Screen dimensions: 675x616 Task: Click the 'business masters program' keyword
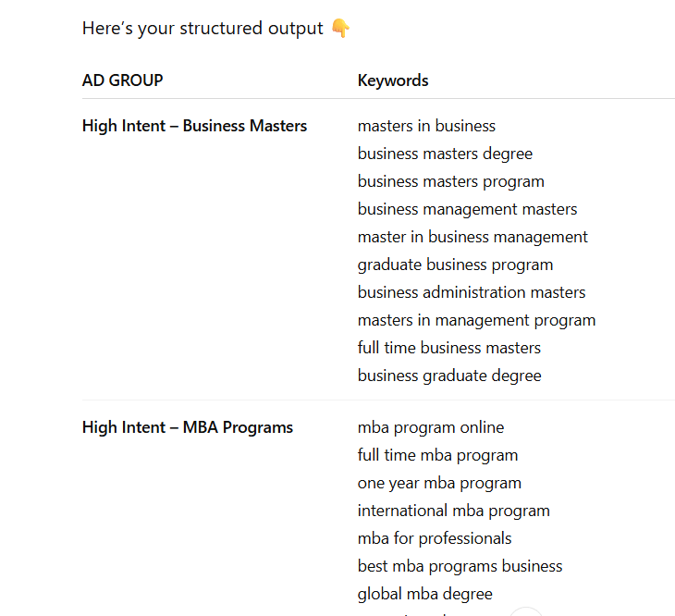[x=450, y=181]
